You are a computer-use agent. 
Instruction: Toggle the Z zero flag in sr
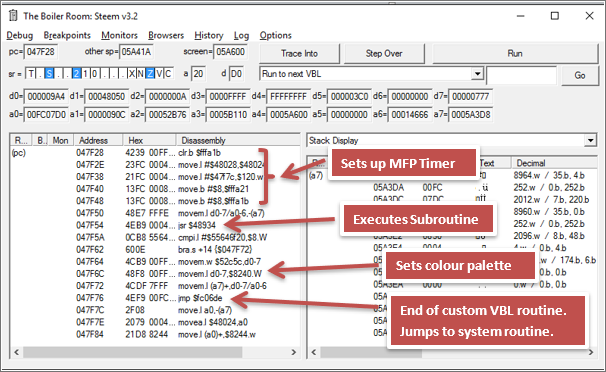coord(150,74)
